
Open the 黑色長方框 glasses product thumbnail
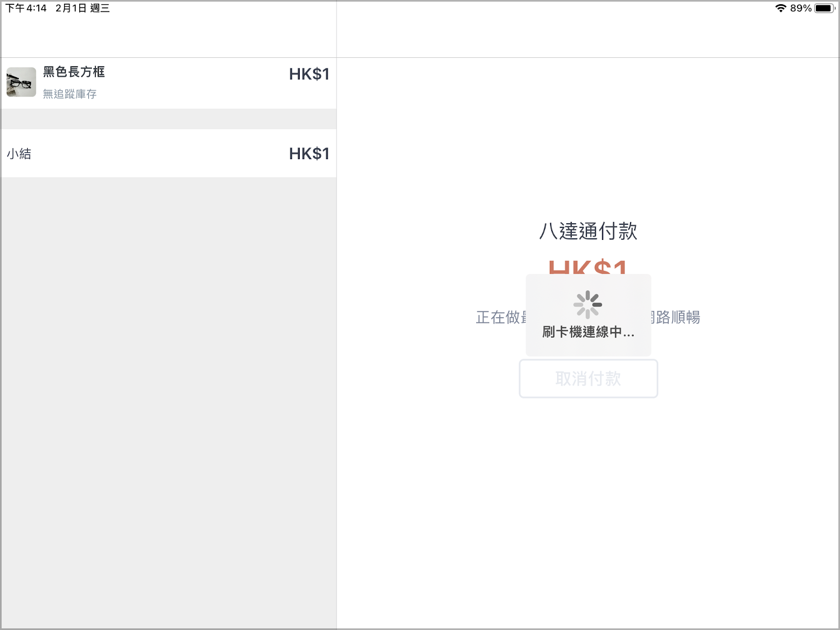21,82
